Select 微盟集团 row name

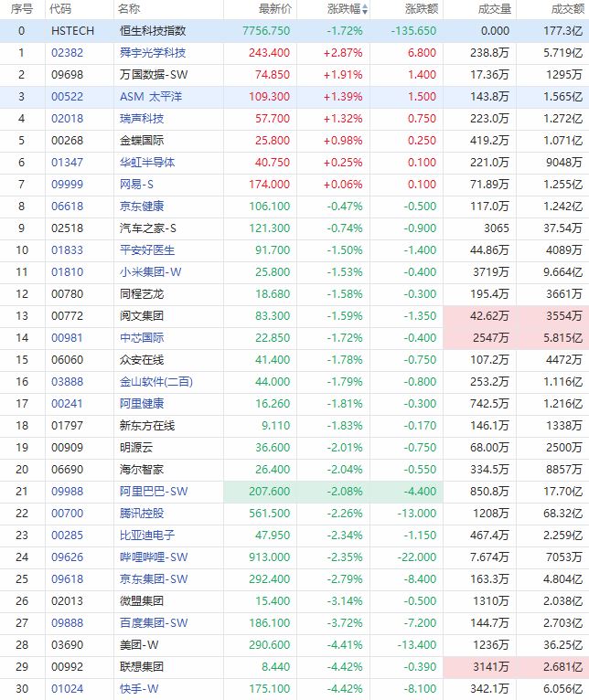pyautogui.click(x=142, y=601)
